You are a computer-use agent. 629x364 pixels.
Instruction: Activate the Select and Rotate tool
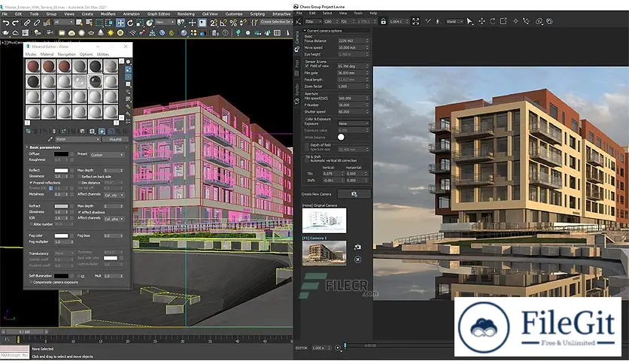click(x=130, y=23)
